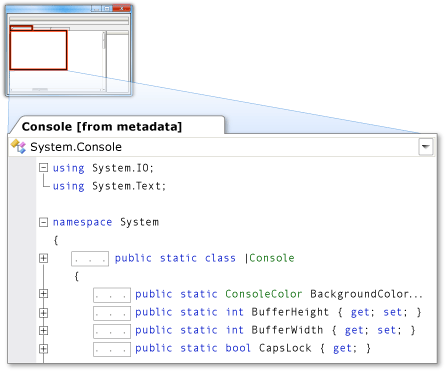The image size is (446, 372).
Task: Collapse the namespace System block
Action: [43, 222]
